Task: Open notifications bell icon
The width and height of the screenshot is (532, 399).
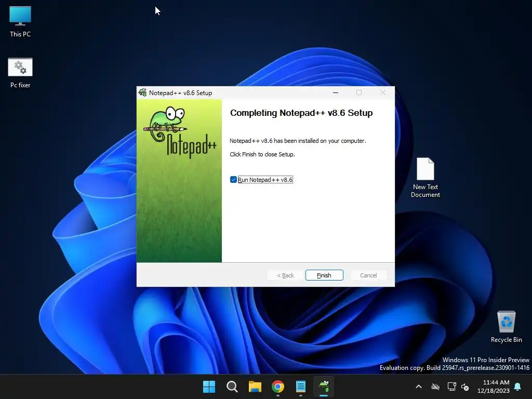Action: click(518, 387)
